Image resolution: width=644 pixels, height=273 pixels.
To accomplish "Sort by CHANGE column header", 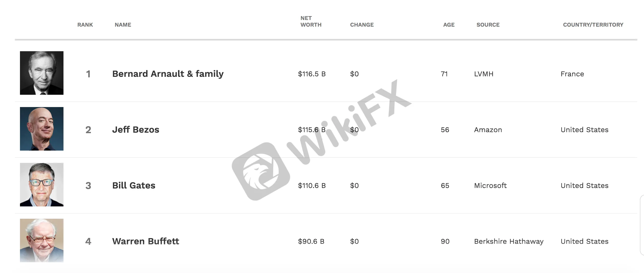I will [362, 25].
